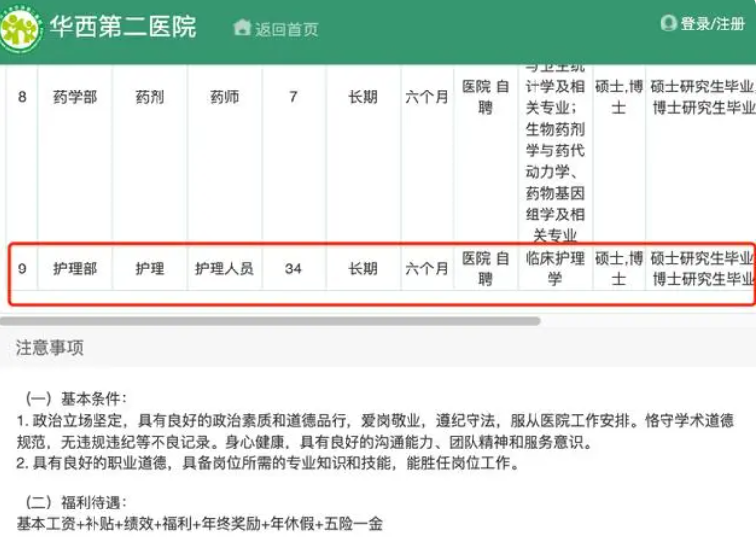Image resolution: width=756 pixels, height=539 pixels.
Task: Click the headcount value 7 for 药师
Action: pyautogui.click(x=293, y=97)
